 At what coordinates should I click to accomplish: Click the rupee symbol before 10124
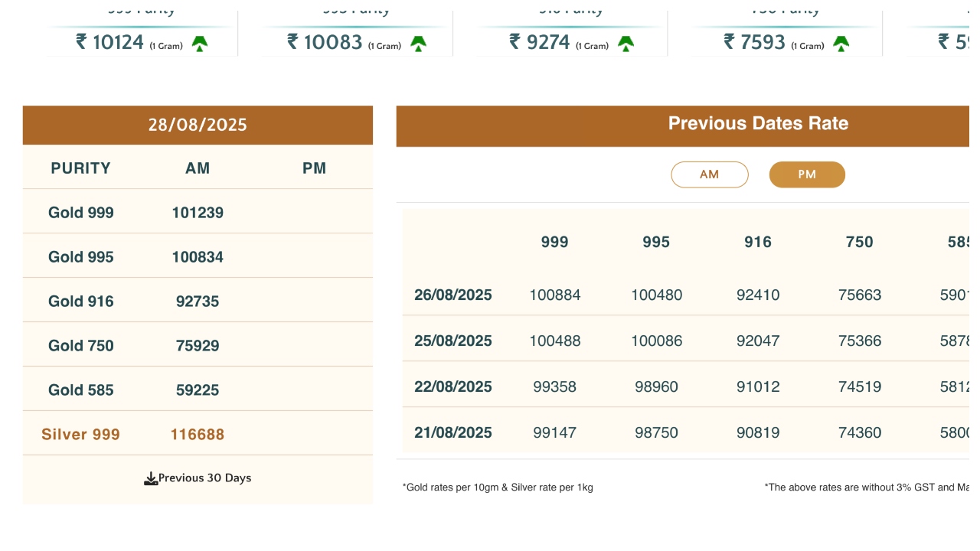pyautogui.click(x=82, y=42)
